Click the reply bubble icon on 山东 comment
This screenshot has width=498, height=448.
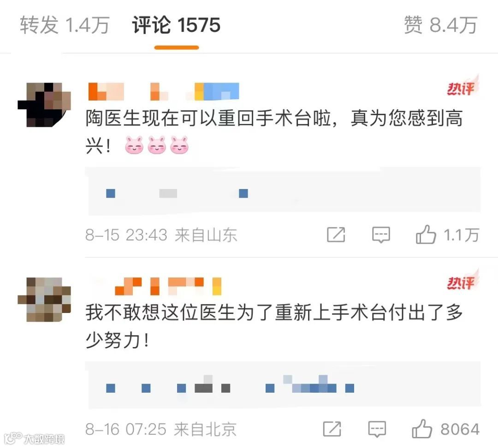tap(381, 235)
